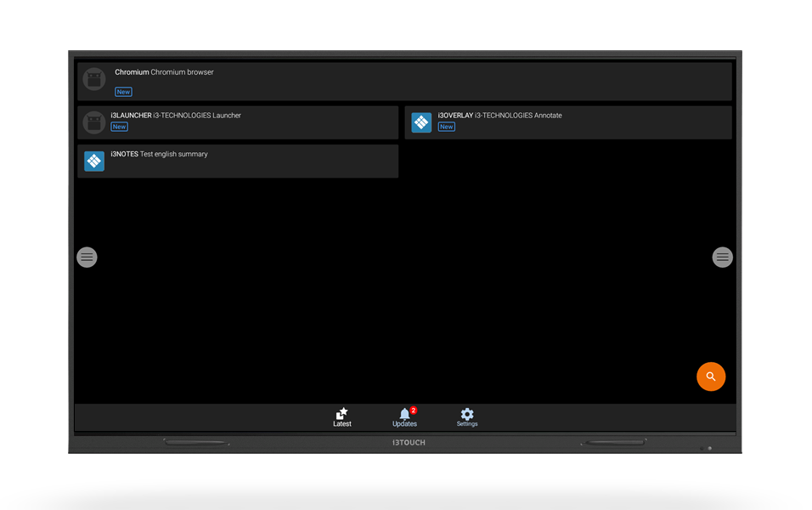Click the New badge under i3LAUNCHER
Viewport: 812px width, 510px height.
point(119,127)
